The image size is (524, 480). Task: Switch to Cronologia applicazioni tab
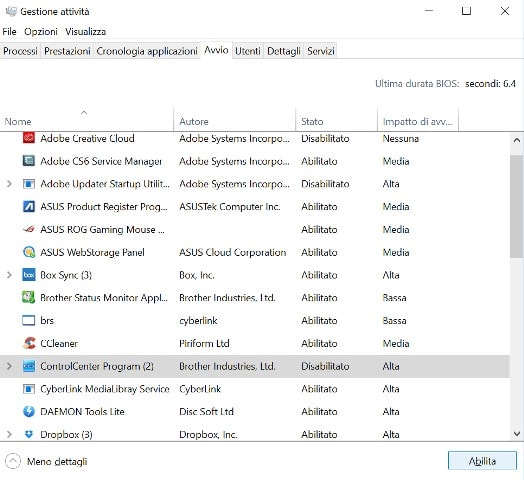click(147, 51)
